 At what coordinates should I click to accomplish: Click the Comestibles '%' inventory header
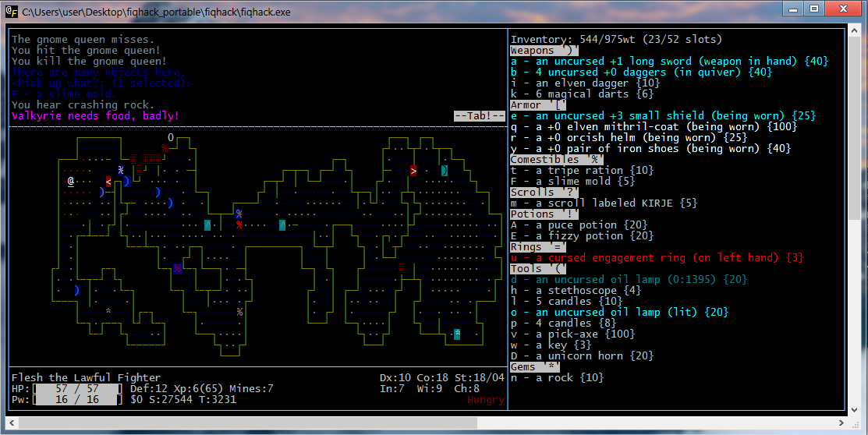point(557,159)
